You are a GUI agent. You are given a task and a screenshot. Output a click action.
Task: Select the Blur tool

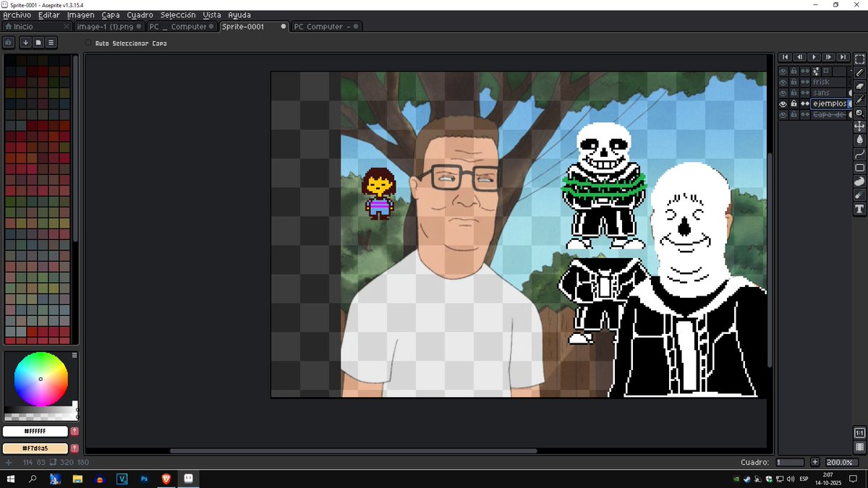pyautogui.click(x=860, y=195)
